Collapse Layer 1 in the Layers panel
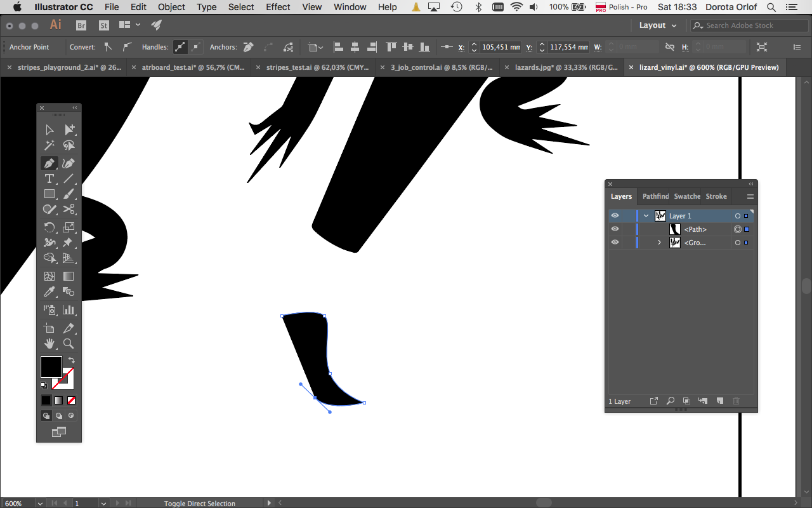The height and width of the screenshot is (508, 812). 646,216
